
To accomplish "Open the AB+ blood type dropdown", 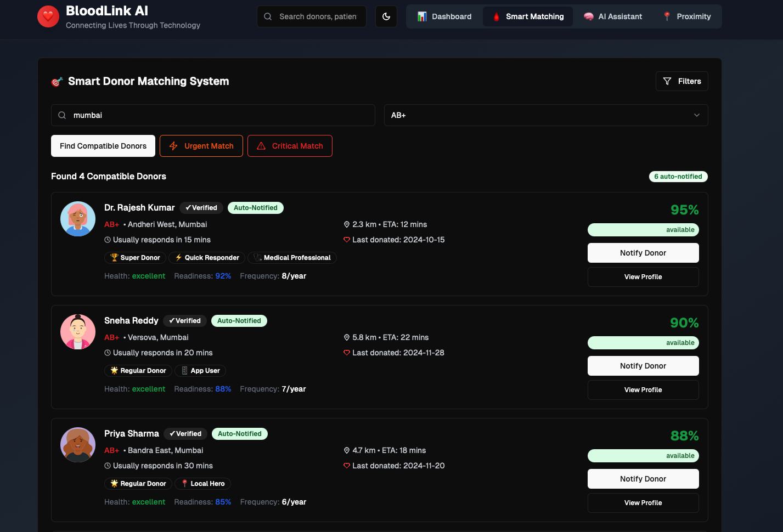I will (x=546, y=115).
